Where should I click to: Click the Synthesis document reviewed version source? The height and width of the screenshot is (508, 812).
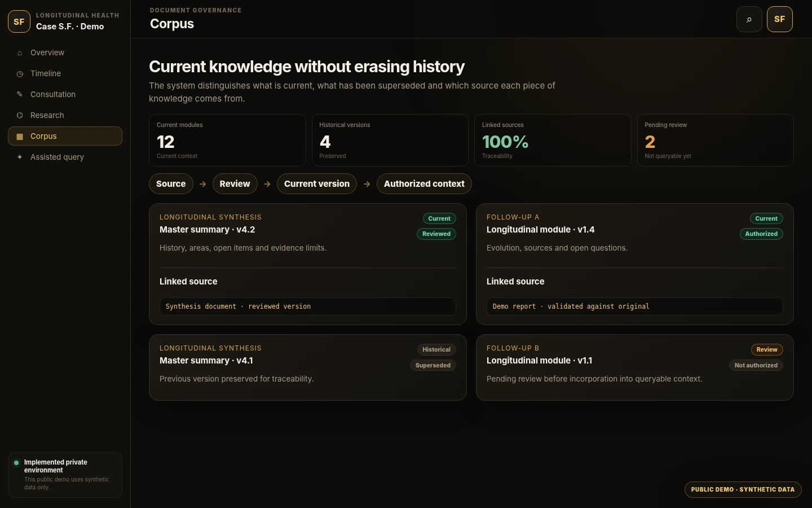point(308,306)
